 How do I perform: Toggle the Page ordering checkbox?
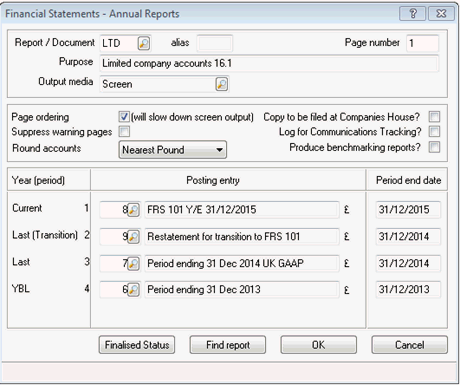pyautogui.click(x=124, y=117)
